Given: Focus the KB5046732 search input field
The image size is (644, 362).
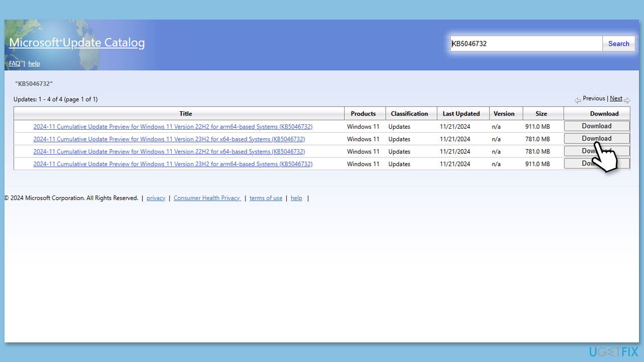Looking at the screenshot, I should (x=526, y=44).
